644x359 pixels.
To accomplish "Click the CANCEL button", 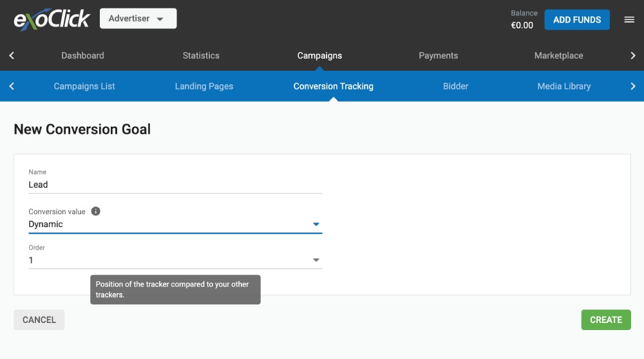I will [x=39, y=320].
